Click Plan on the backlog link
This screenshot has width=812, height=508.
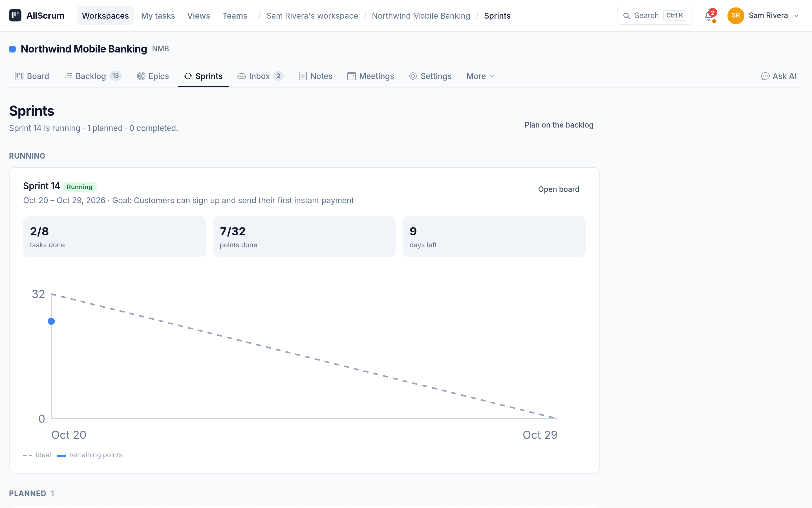559,125
